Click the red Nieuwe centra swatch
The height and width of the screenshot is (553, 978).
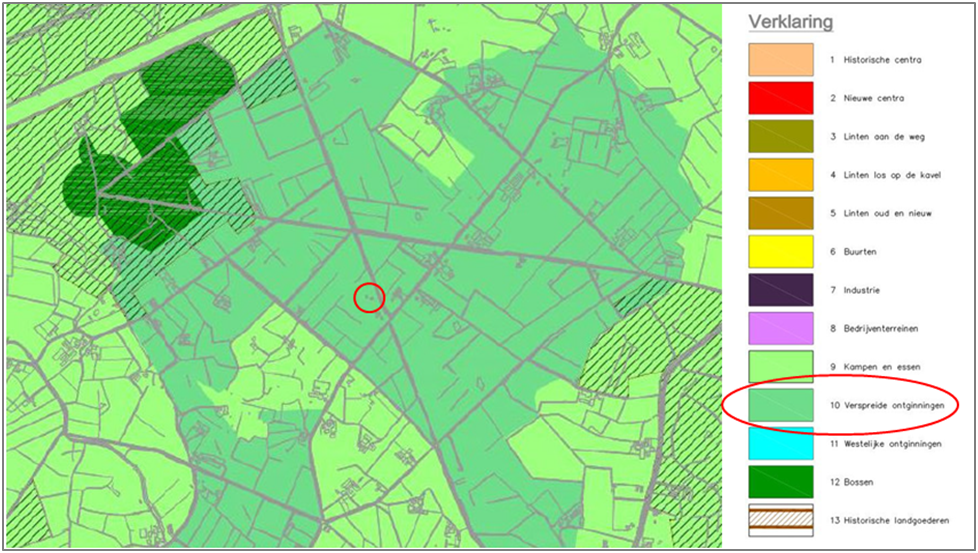coord(781,98)
